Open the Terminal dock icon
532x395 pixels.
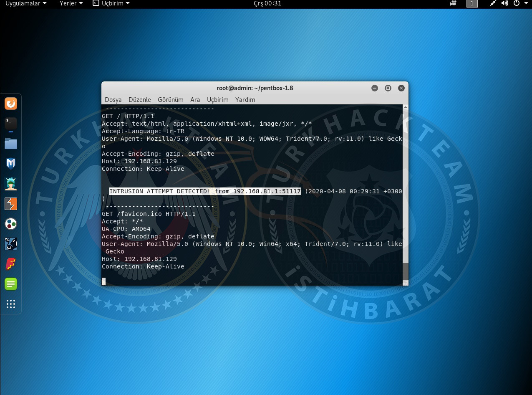tap(11, 123)
